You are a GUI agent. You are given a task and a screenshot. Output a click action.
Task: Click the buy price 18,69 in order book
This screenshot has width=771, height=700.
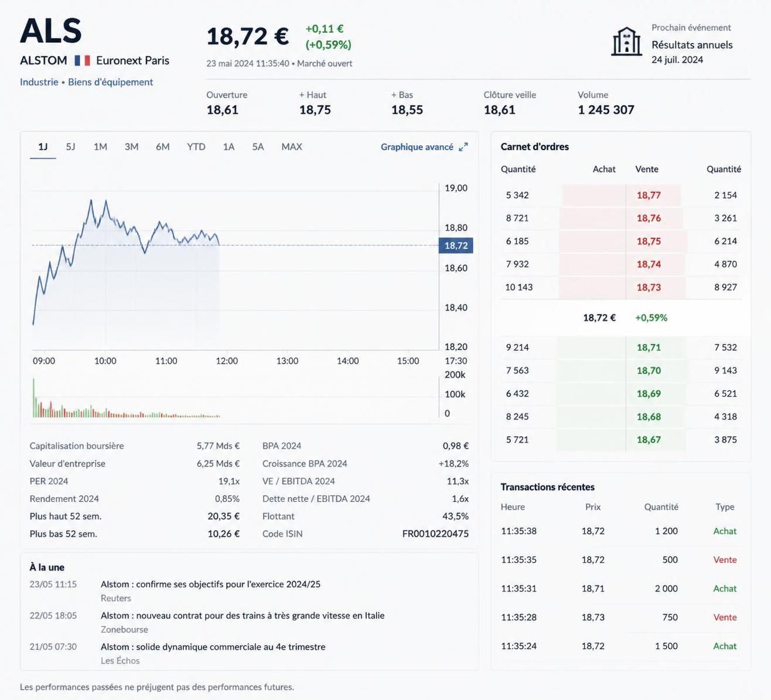649,394
